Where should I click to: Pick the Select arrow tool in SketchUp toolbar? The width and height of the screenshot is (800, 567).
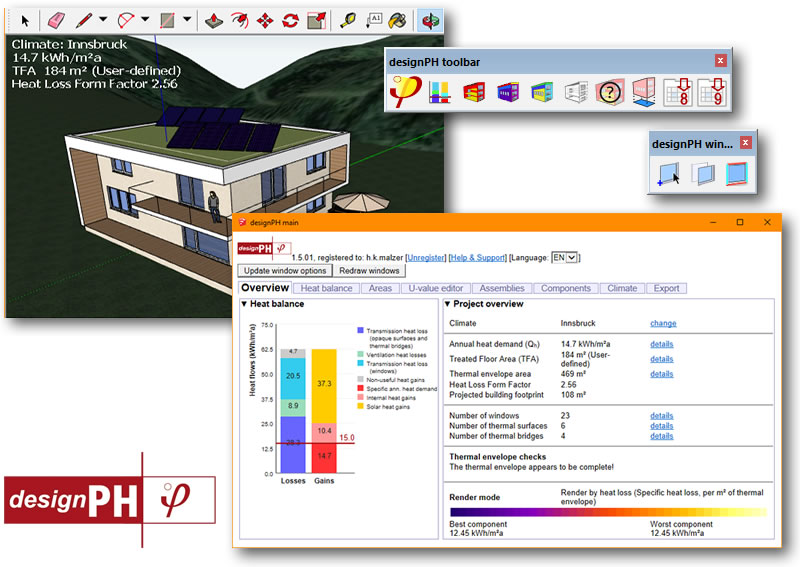point(25,21)
